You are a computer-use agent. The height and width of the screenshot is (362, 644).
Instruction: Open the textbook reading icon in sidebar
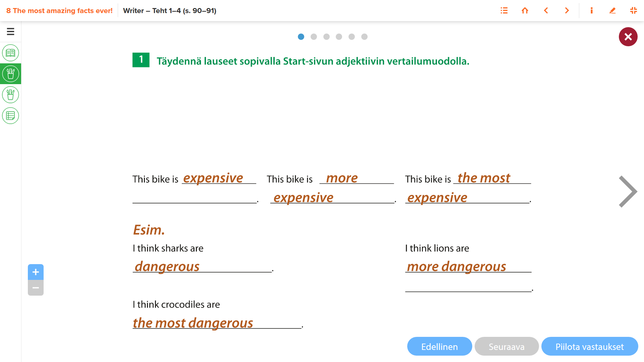click(x=10, y=53)
